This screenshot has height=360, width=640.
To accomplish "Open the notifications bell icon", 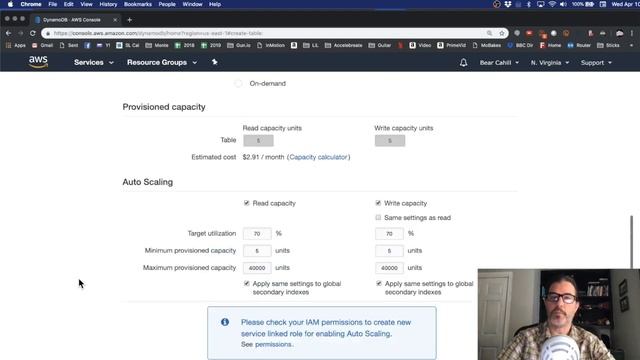I will point(463,62).
